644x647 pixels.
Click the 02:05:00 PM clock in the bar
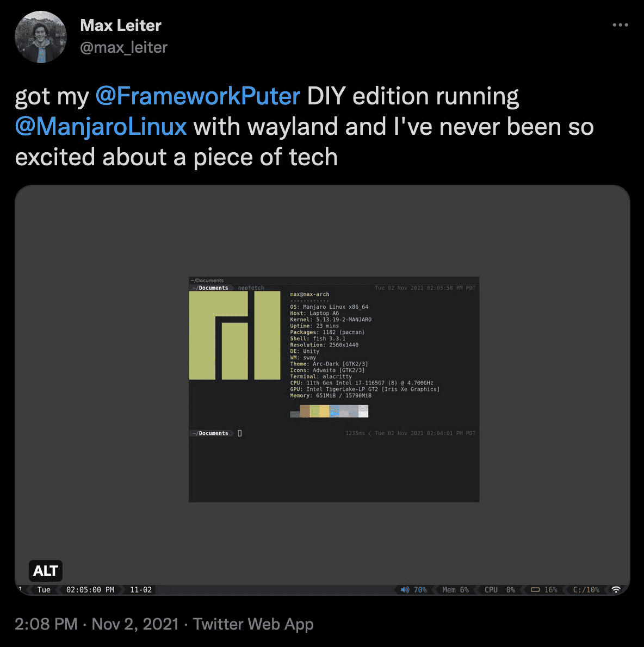click(x=90, y=589)
